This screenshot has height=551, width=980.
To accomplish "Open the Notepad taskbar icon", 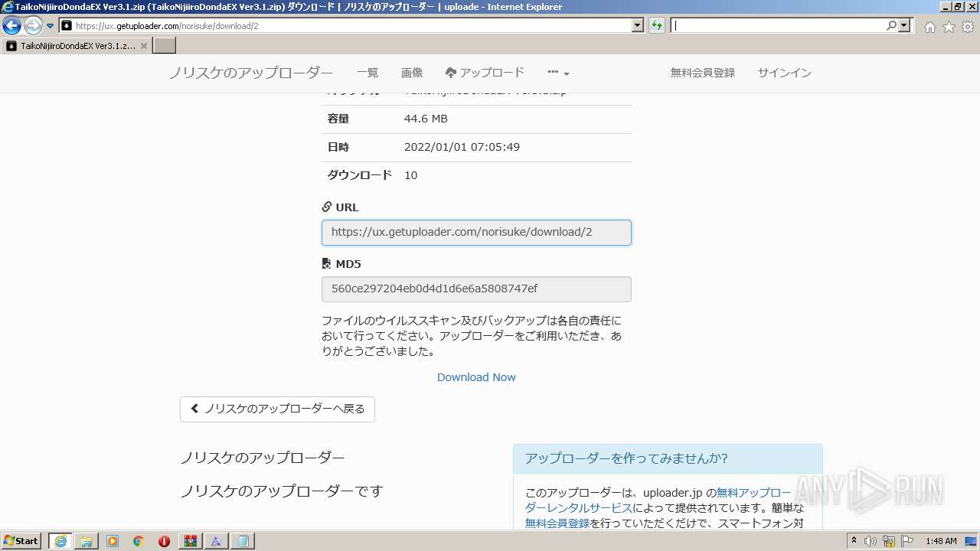I will tap(242, 541).
